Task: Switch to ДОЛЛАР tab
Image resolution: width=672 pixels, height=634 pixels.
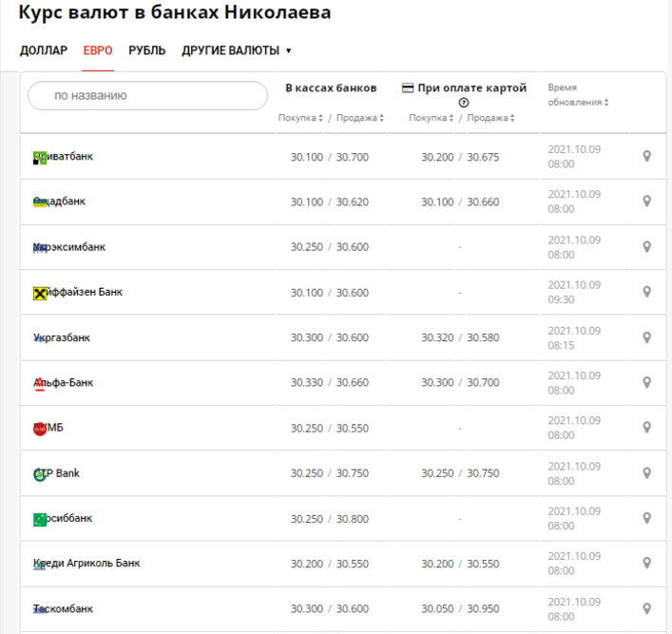Action: coord(44,50)
